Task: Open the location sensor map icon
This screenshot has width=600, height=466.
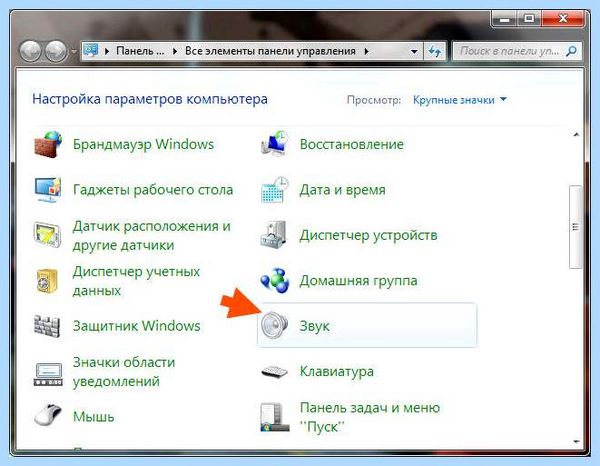Action: 47,235
